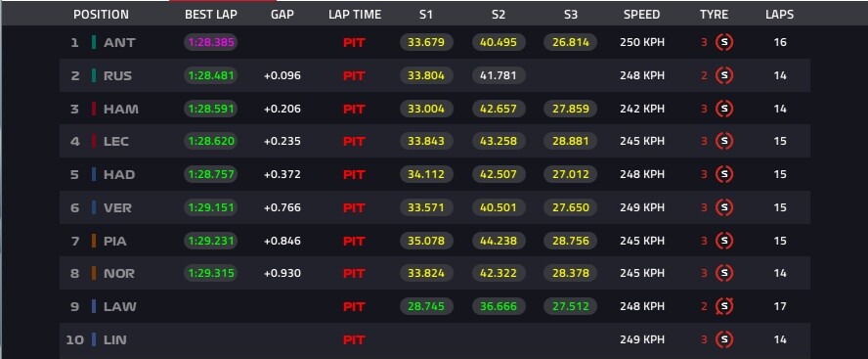Click LAW's green 28.745 sector one time
Image resolution: width=868 pixels, height=359 pixels.
coord(426,306)
